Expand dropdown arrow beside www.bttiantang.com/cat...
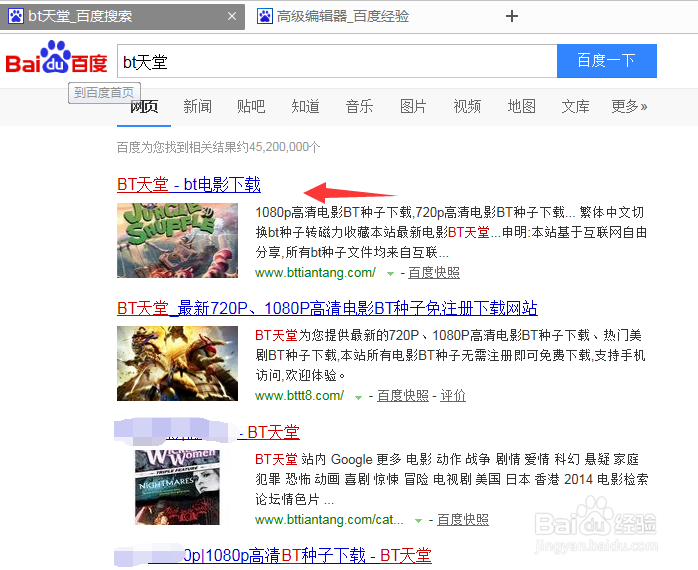The image size is (698, 570). pos(418,521)
